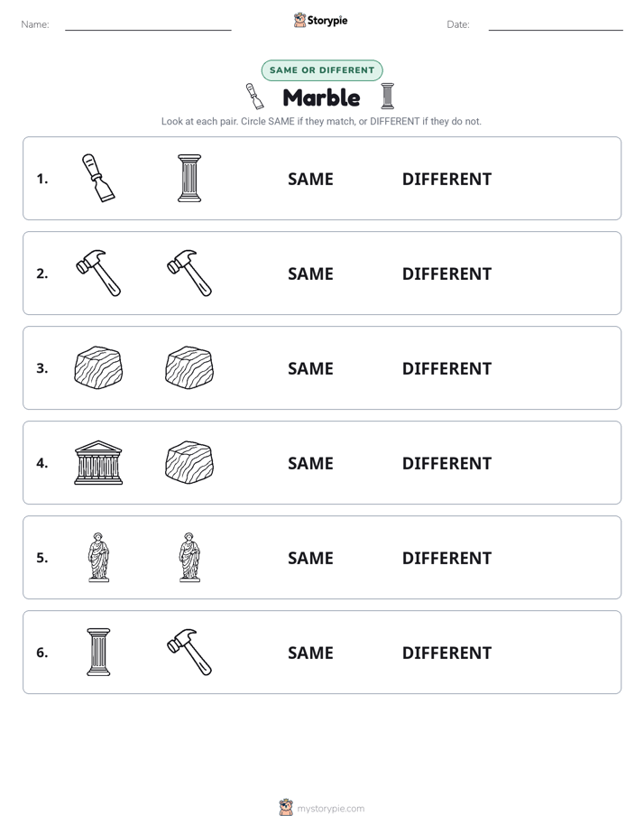Click the left statue in row 5

[98, 557]
